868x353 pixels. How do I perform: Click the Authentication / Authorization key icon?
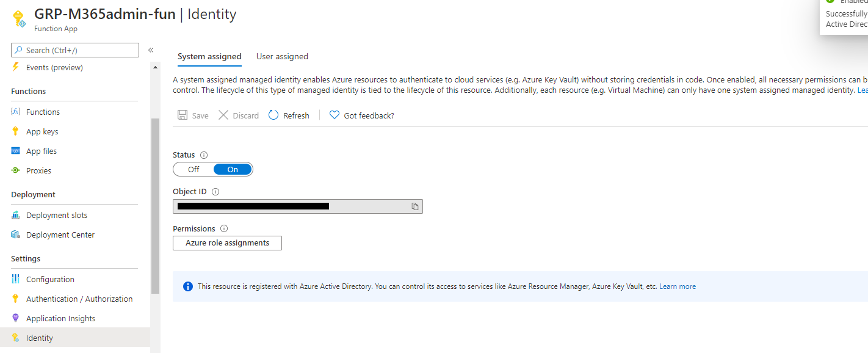pyautogui.click(x=16, y=299)
